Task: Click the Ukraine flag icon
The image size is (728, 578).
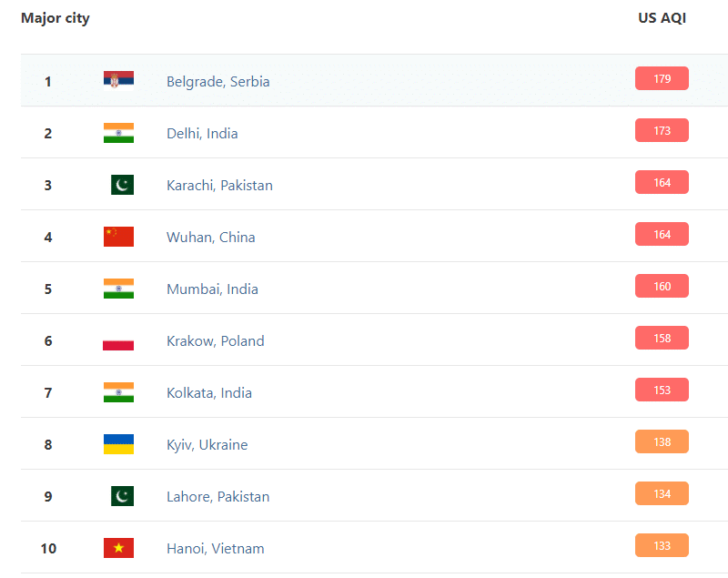Action: tap(118, 444)
